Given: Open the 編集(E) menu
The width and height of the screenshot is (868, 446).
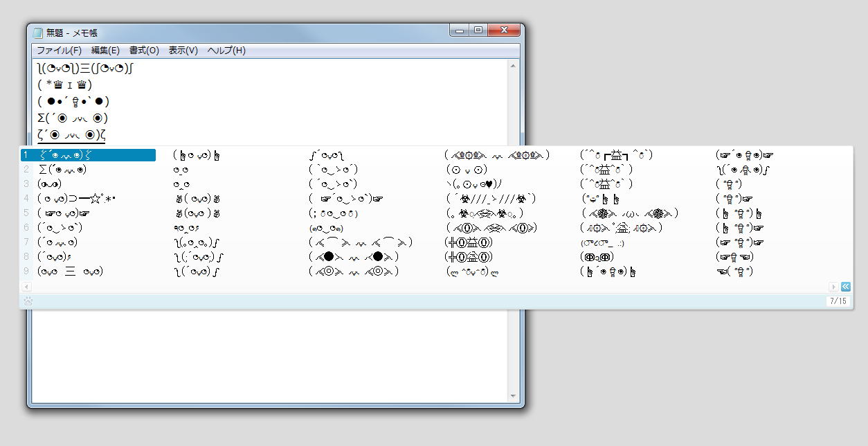Looking at the screenshot, I should point(104,50).
